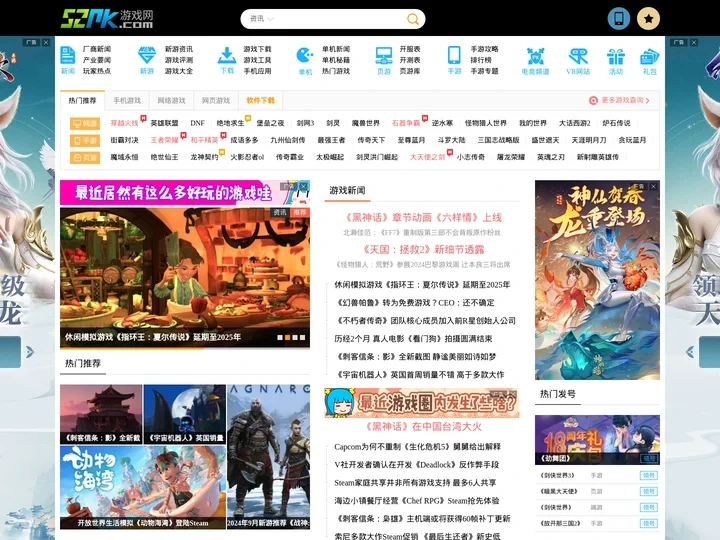
Task: Select the 软件下载 tab
Action: coord(260,100)
